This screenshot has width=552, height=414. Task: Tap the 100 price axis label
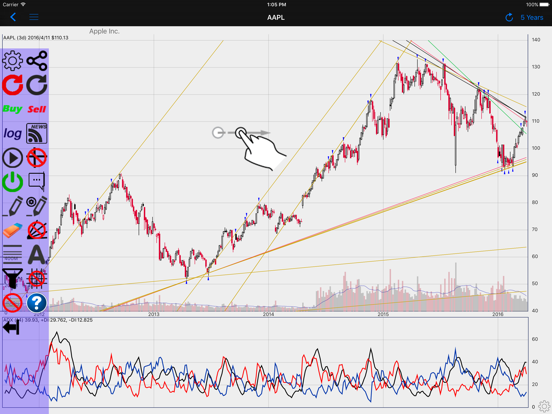(536, 148)
